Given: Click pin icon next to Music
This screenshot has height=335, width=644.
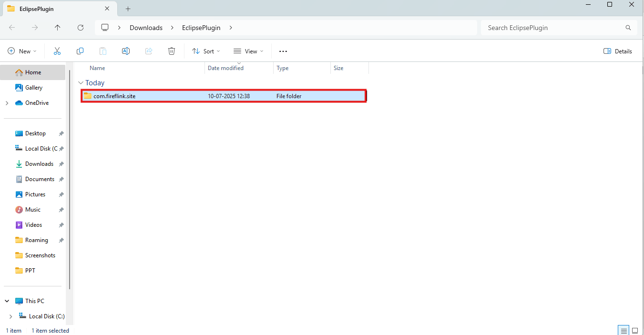Looking at the screenshot, I should click(61, 210).
